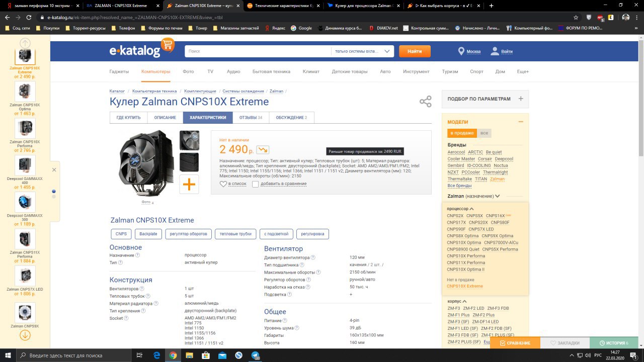The height and width of the screenshot is (362, 644).
Task: Open 'CNPS10X Performa' model link
Action: [466, 256]
